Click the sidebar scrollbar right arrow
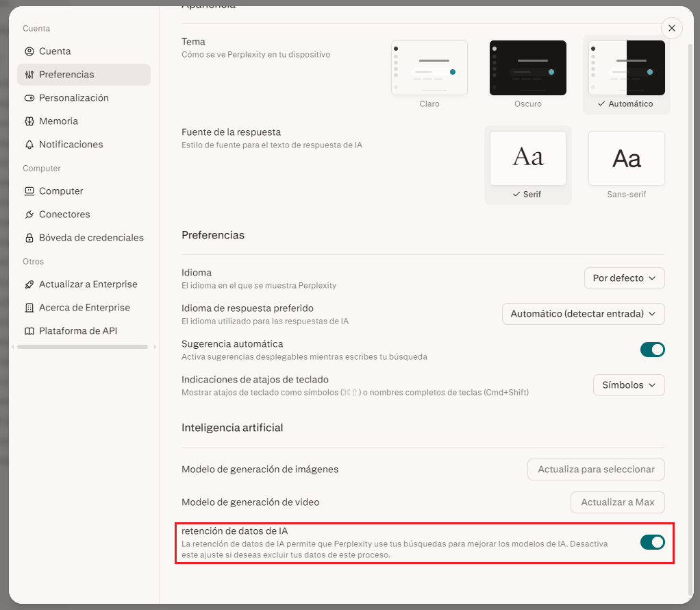This screenshot has height=610, width=700. click(x=155, y=347)
